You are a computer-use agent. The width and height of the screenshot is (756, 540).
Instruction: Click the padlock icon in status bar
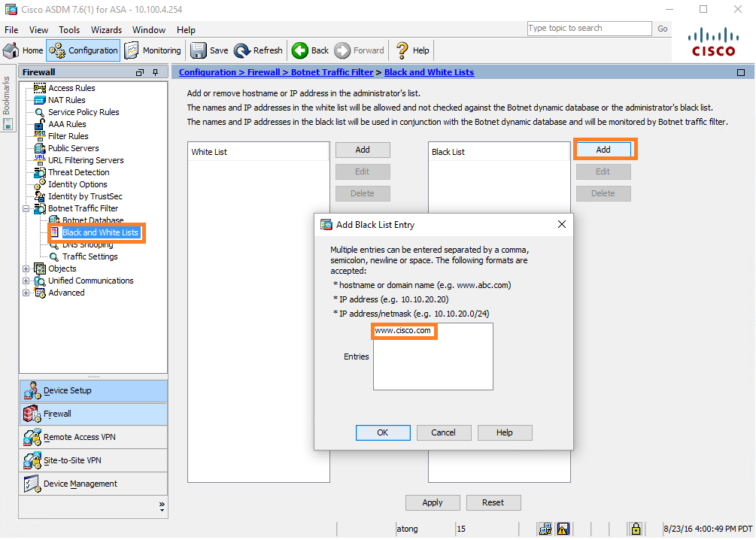click(x=636, y=529)
